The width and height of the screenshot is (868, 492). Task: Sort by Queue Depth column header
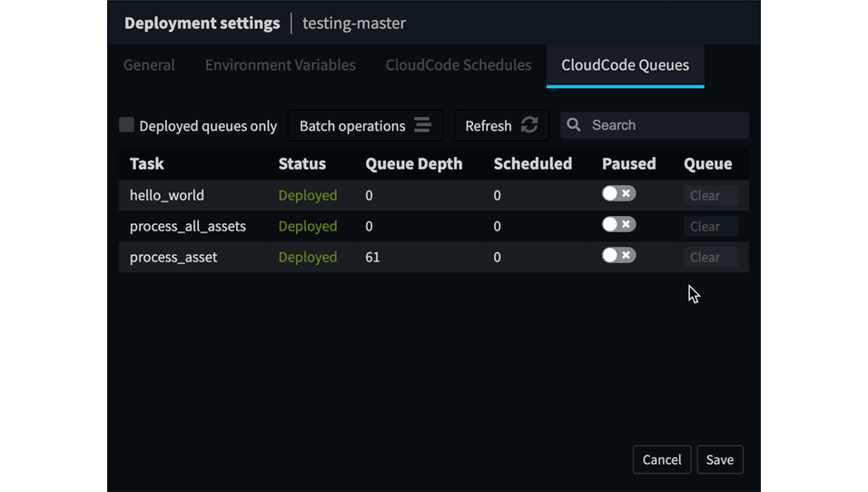pos(413,163)
